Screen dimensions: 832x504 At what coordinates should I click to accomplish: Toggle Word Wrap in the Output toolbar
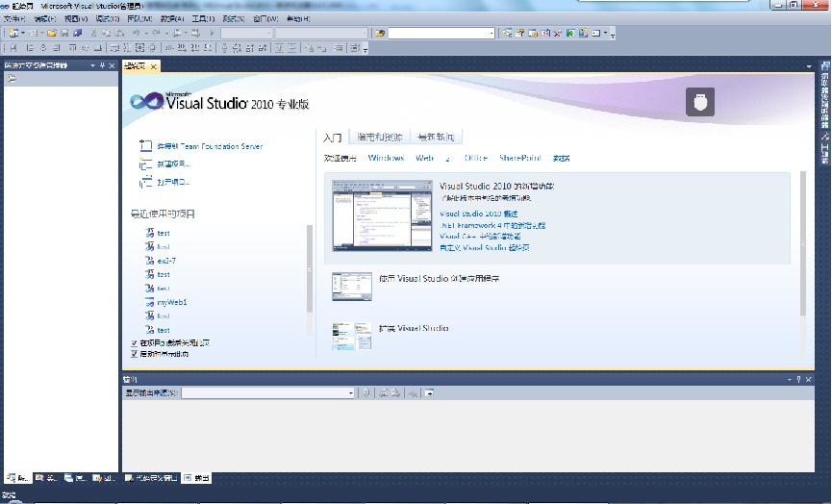[x=429, y=393]
